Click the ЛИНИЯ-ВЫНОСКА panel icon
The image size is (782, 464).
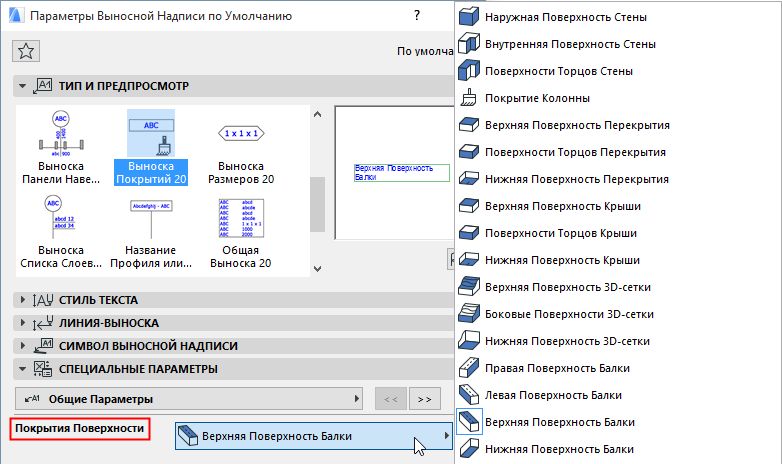pos(42,323)
